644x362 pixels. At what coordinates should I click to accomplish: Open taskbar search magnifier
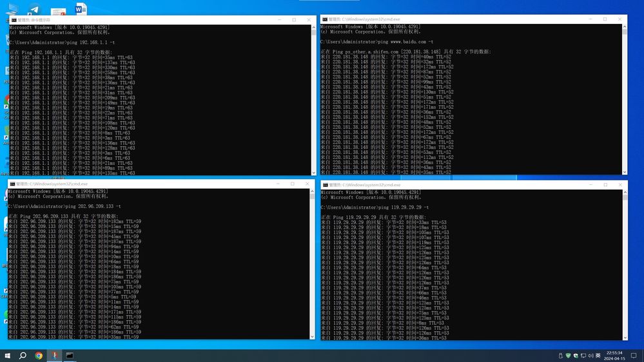pos(23,356)
